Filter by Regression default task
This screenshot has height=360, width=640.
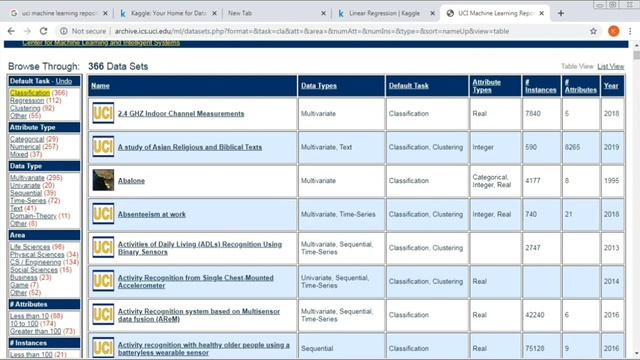point(27,100)
